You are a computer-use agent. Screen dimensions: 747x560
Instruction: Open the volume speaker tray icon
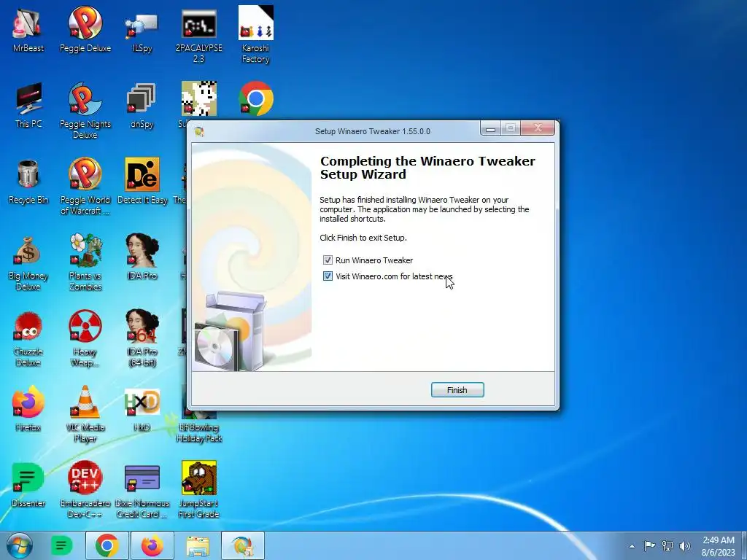[x=684, y=545]
